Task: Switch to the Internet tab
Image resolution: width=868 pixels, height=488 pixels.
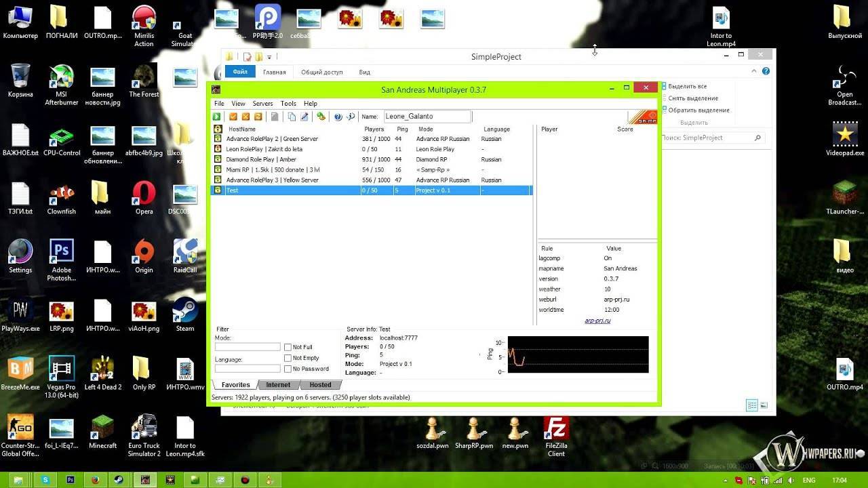Action: pyautogui.click(x=278, y=385)
